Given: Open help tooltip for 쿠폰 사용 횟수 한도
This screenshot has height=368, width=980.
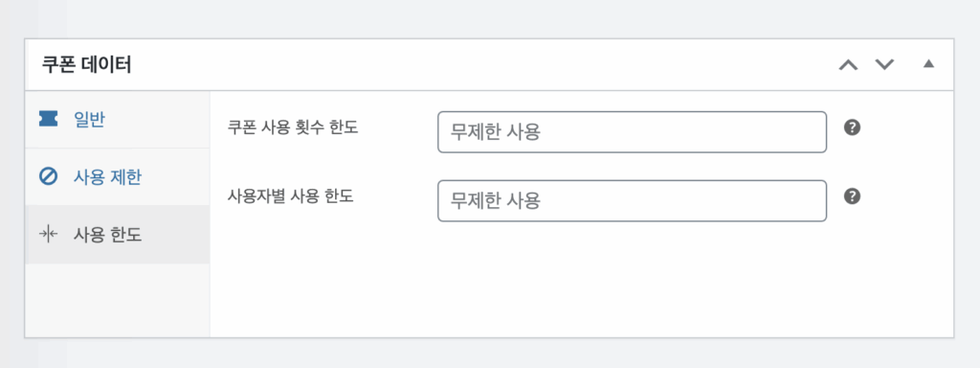Looking at the screenshot, I should coord(852,127).
